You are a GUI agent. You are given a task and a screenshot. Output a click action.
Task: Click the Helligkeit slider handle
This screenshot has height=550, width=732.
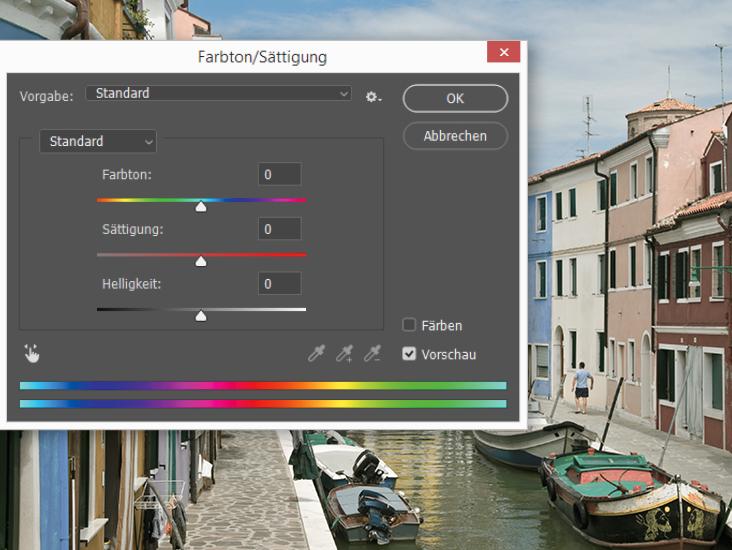[x=201, y=316]
